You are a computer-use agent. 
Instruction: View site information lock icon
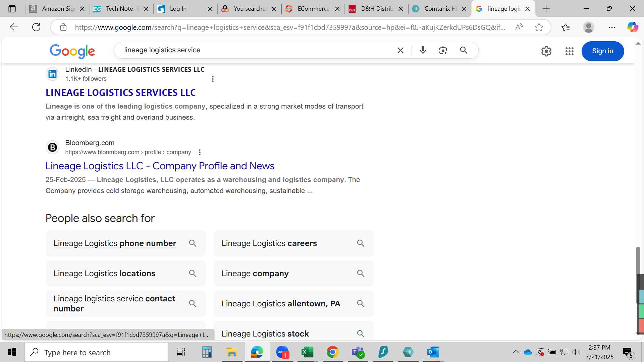(63, 27)
